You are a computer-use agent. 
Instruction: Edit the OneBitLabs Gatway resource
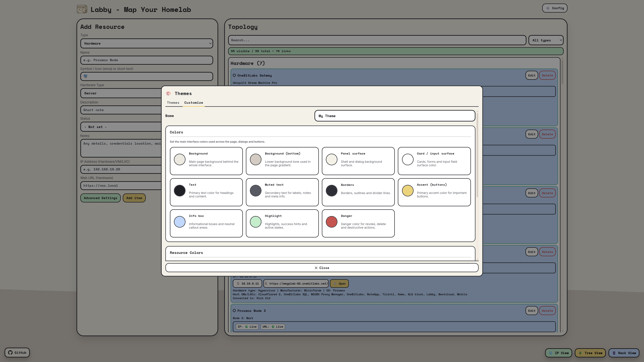point(531,75)
